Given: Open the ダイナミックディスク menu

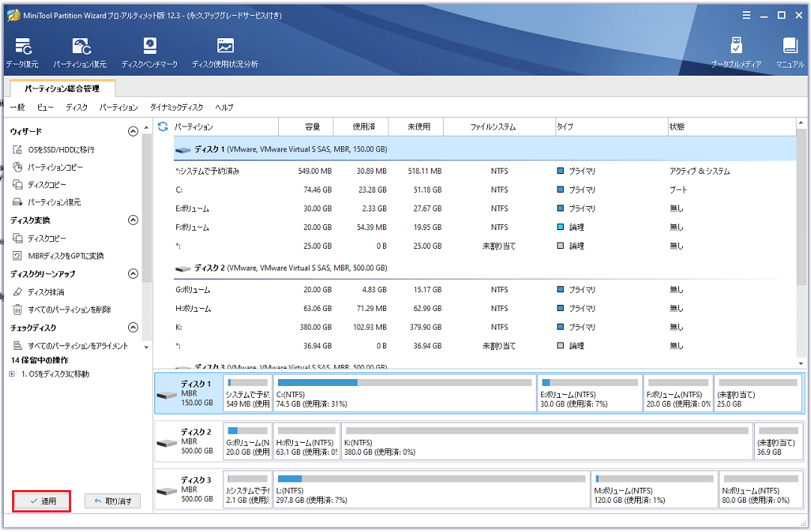Looking at the screenshot, I should 176,108.
